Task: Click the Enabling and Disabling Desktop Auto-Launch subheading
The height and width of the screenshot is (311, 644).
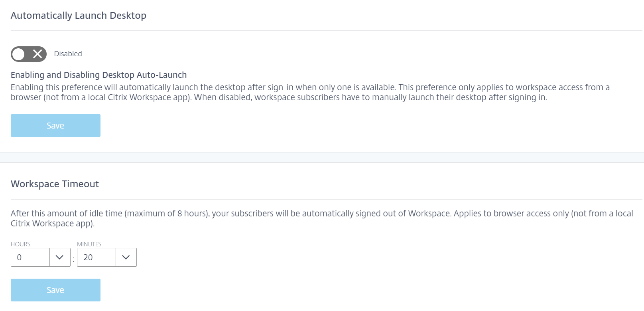Action: tap(98, 75)
